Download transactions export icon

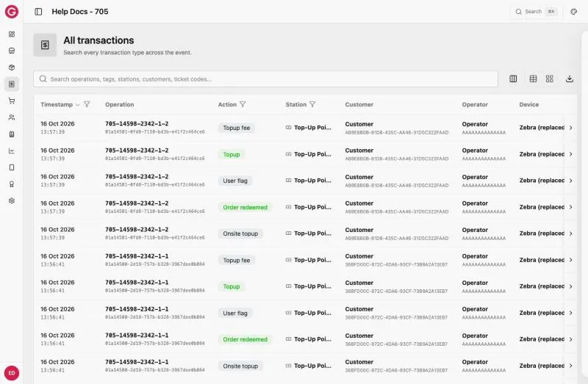point(569,79)
